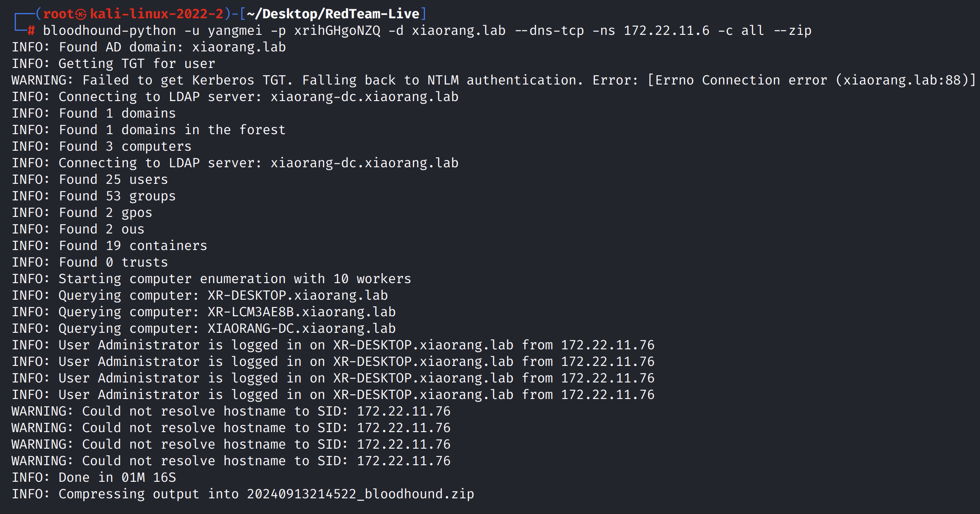Click the --dns-tcp flag
This screenshot has height=514, width=980.
pos(549,30)
